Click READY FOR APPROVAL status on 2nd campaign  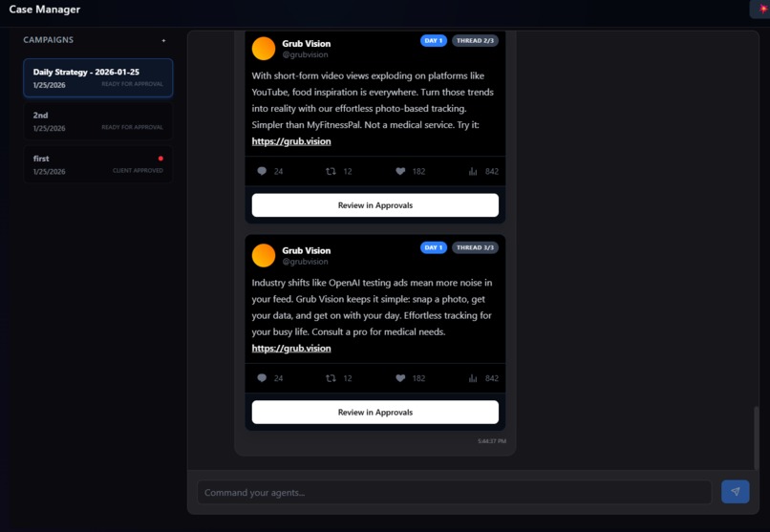point(132,127)
